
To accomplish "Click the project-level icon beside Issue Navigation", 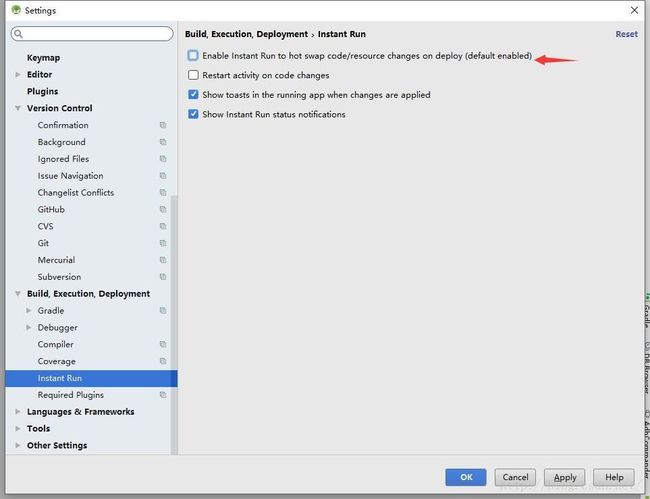I will 163,176.
